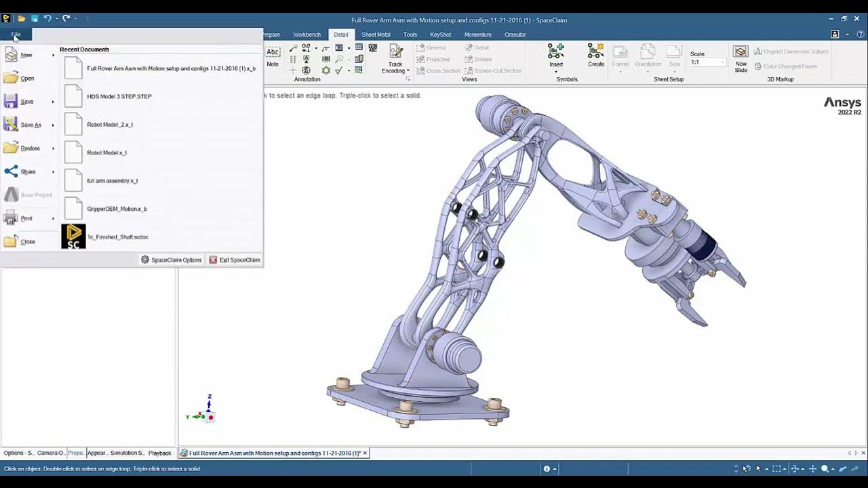Viewport: 868px width, 488px height.
Task: Open the Appear... panel tab
Action: [97, 453]
